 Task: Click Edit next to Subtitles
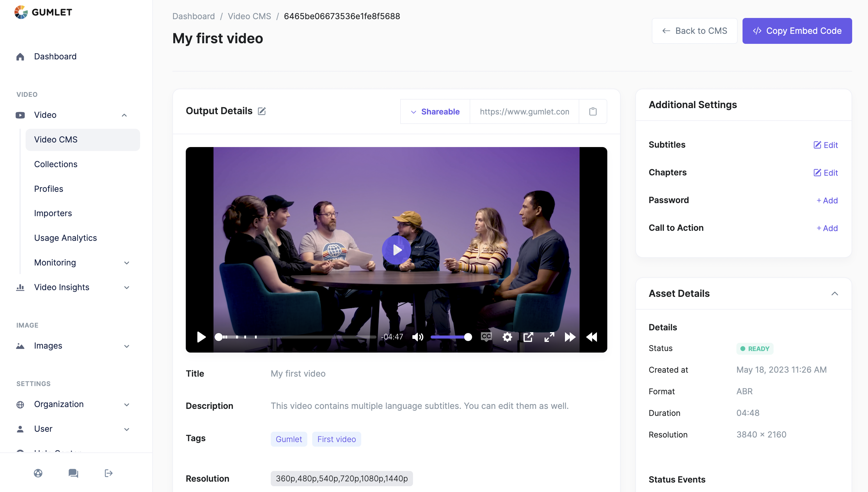(825, 145)
